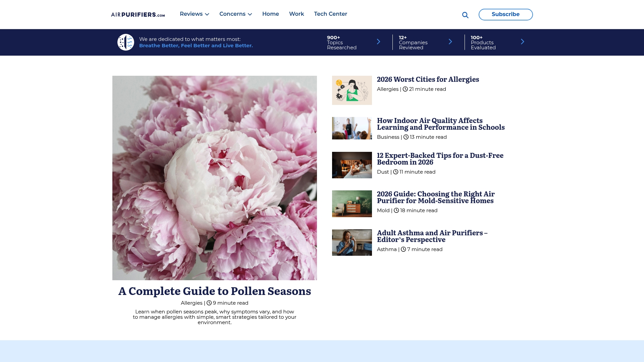Click the round lungs emblem in banner
644x362 pixels.
[x=126, y=42]
